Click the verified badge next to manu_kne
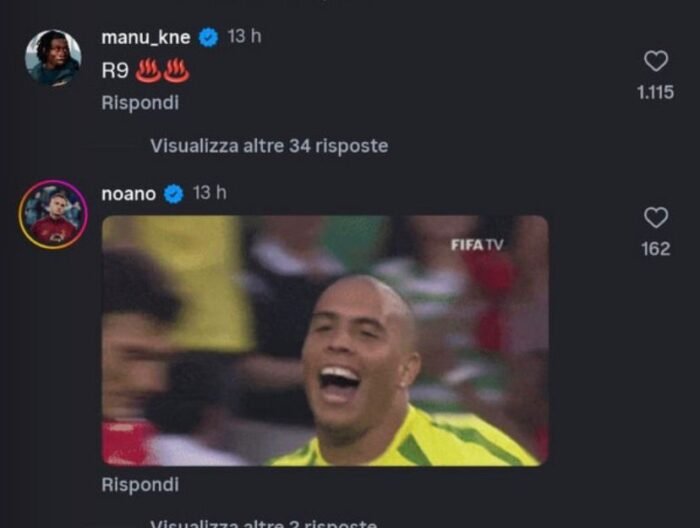The image size is (700, 528). point(208,37)
